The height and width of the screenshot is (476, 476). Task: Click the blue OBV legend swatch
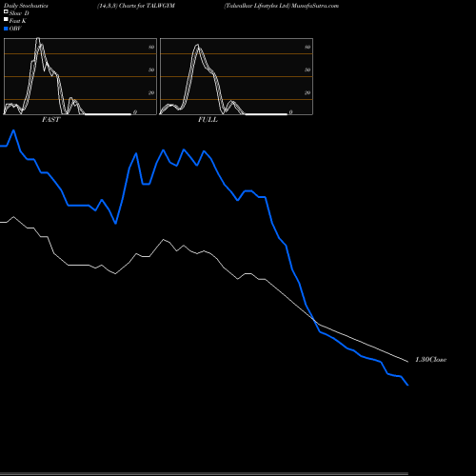pos(6,29)
